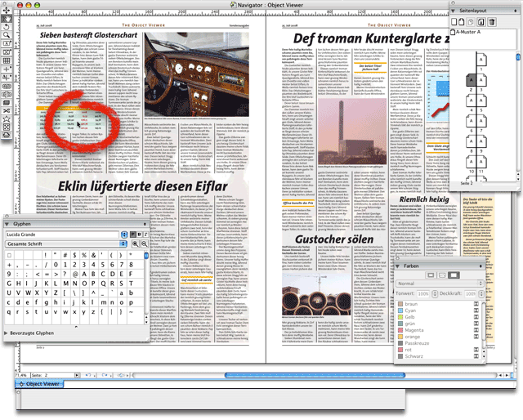Screen dimensions: 523x420
Task: Click the Tonwert percentage field
Action: point(423,294)
